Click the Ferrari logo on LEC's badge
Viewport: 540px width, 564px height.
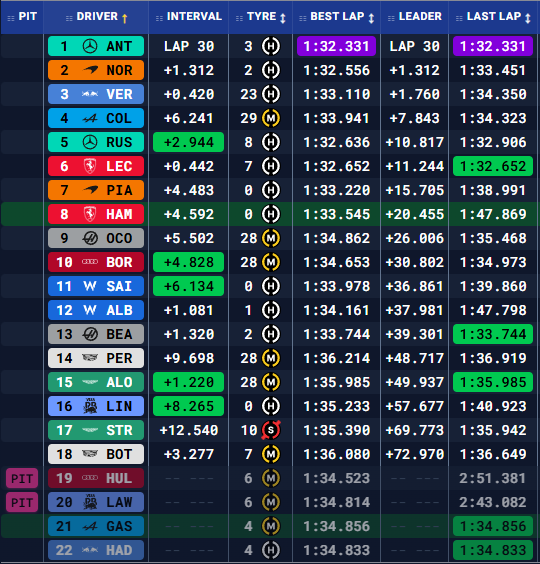coord(90,166)
